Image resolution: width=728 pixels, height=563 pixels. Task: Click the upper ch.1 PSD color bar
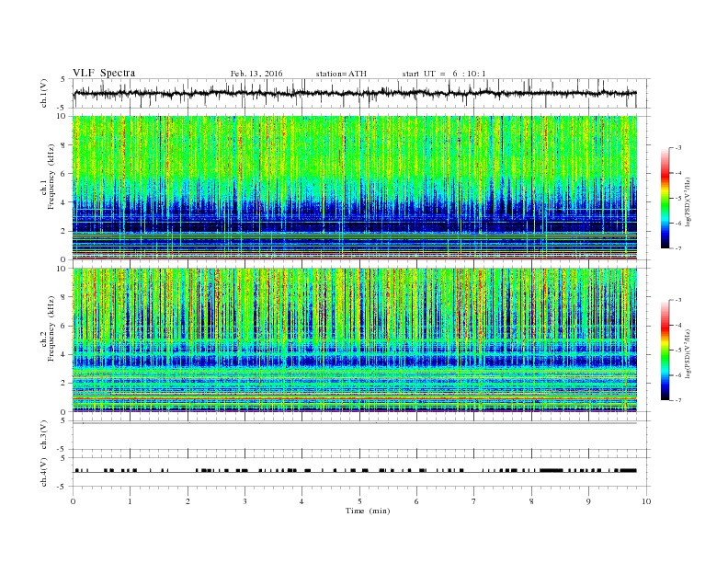665,198
